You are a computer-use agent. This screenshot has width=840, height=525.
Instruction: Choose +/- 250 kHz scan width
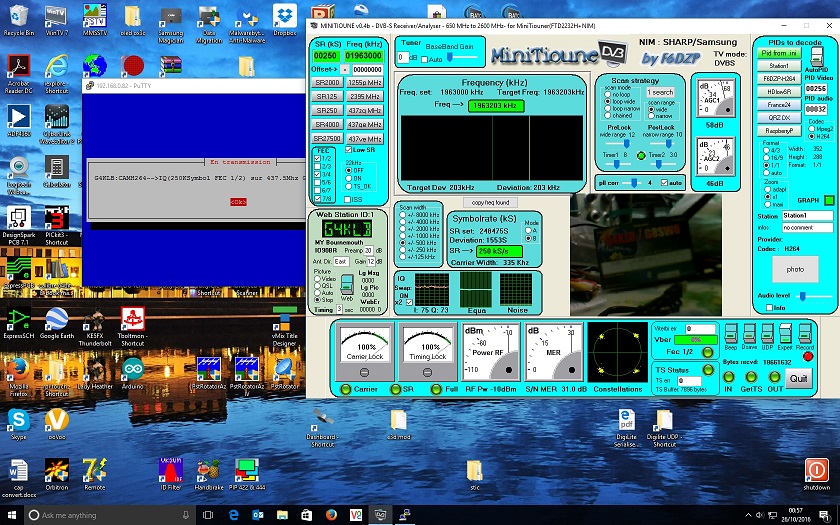coord(402,250)
